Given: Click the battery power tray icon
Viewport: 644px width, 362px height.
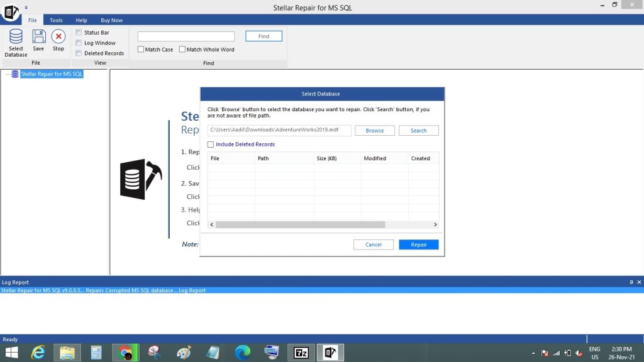Looking at the screenshot, I should pos(568,353).
